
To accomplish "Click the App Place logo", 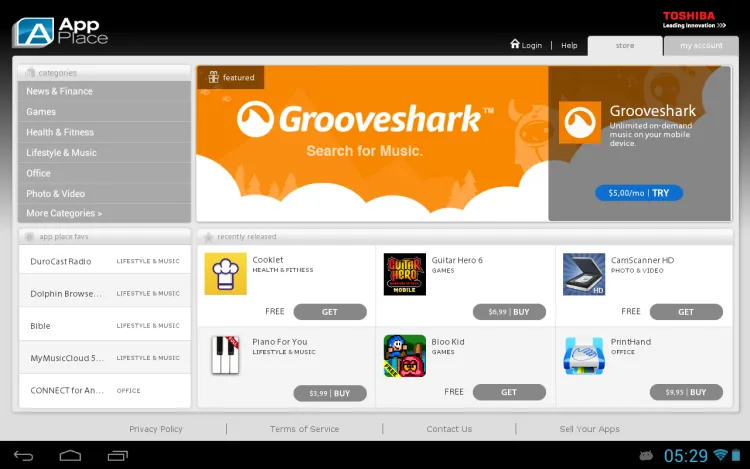I will coord(60,32).
